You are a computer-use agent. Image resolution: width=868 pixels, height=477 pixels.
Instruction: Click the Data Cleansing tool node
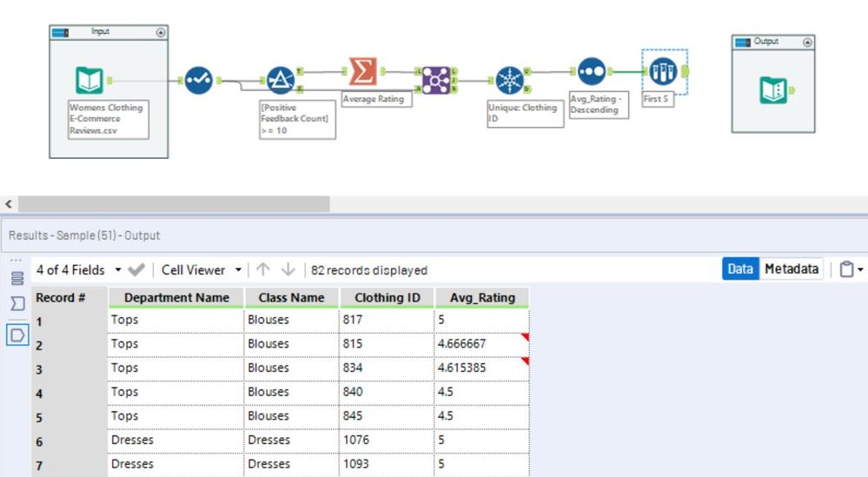[x=198, y=80]
